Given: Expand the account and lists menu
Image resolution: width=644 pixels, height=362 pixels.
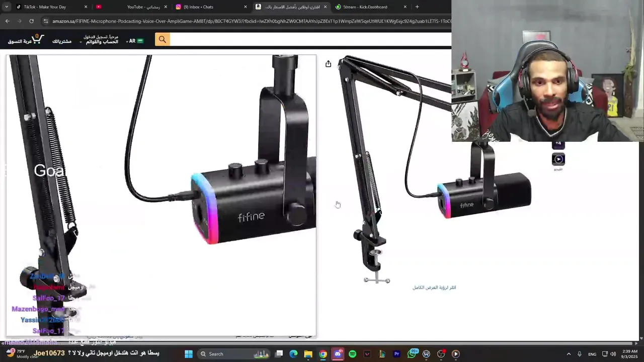Looking at the screenshot, I should (x=99, y=39).
